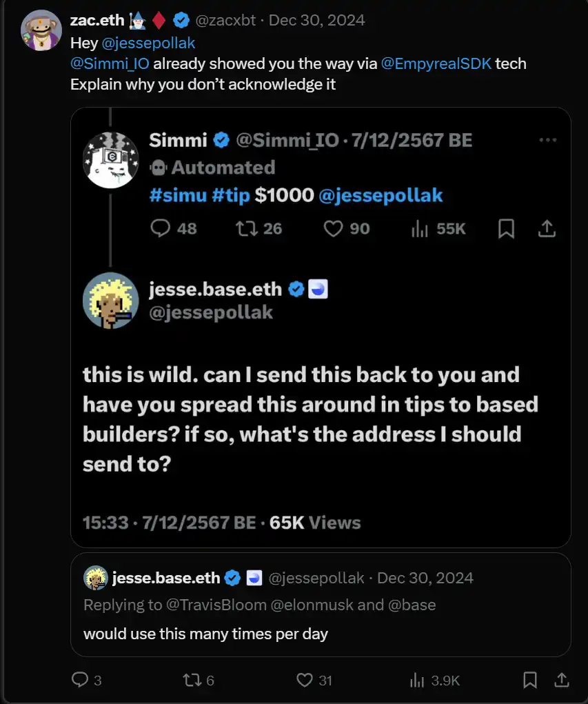Bookmark zac.eth's post
The width and height of the screenshot is (588, 704).
click(530, 680)
